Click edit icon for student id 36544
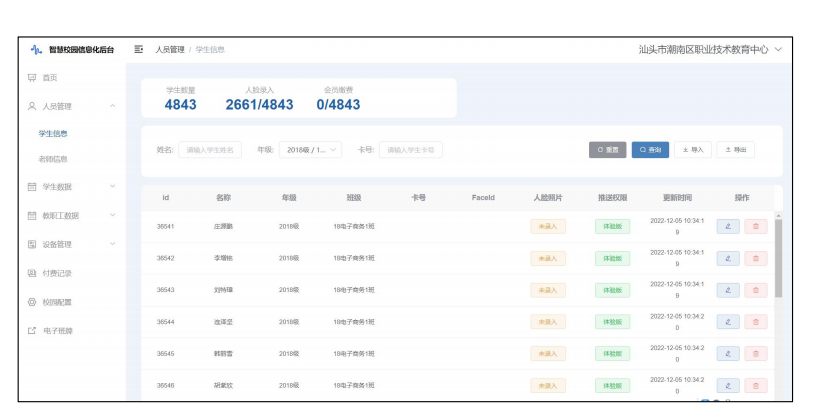Image resolution: width=816 pixels, height=414 pixels. [728, 322]
